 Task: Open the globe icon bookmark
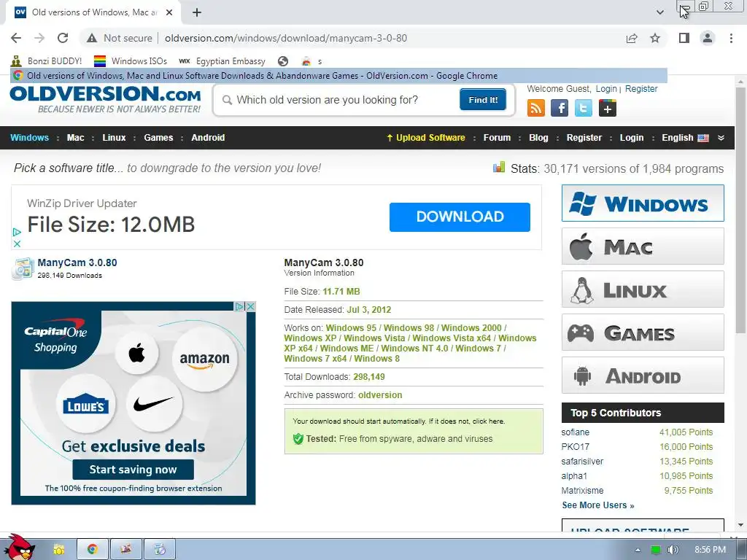pos(283,61)
